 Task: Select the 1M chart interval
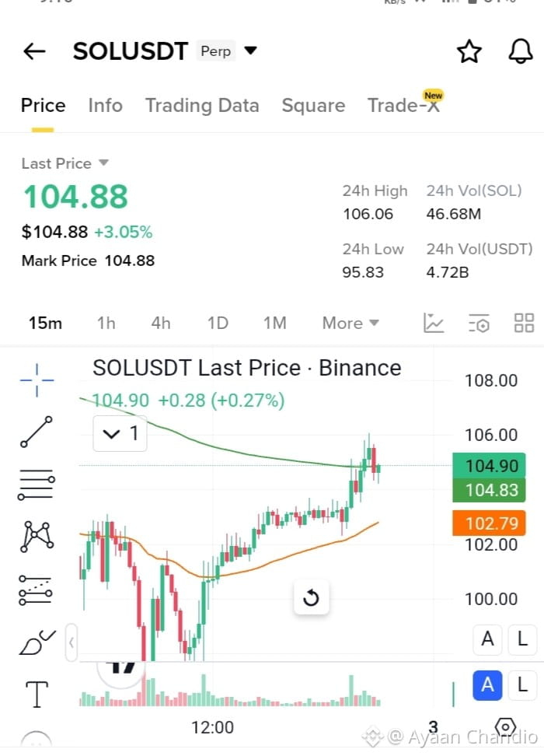(274, 323)
